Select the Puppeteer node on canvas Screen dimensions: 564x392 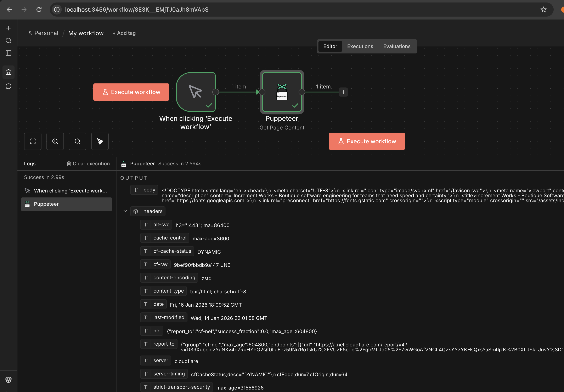[x=282, y=92]
